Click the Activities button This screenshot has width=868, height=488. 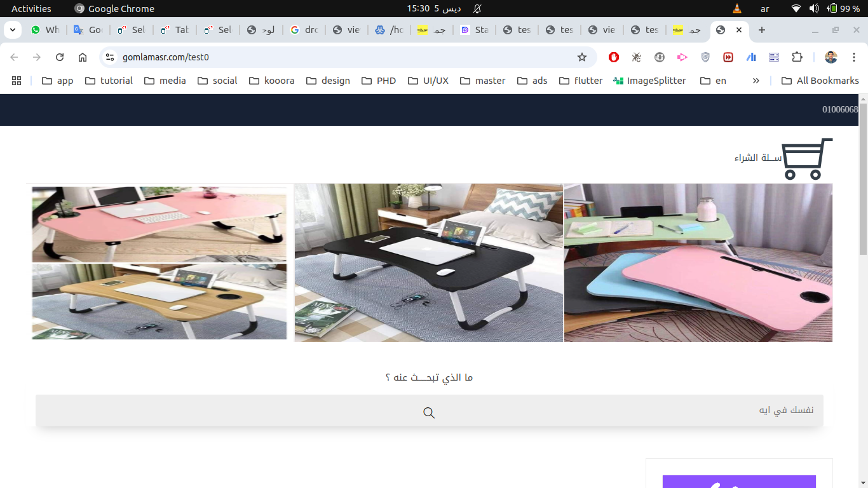[31, 8]
